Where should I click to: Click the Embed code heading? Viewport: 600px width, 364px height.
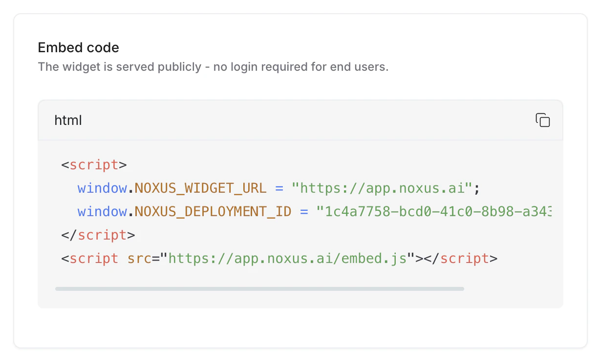click(x=78, y=47)
